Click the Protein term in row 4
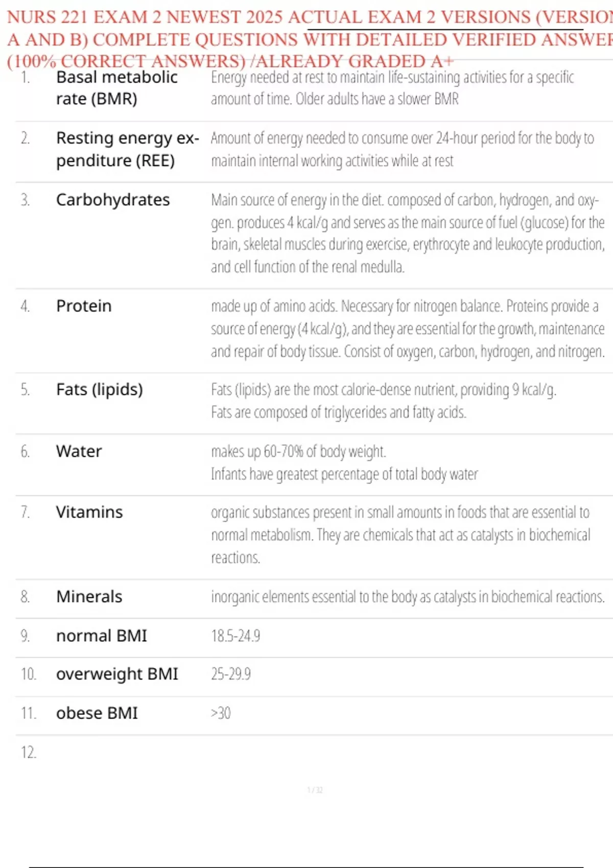Screen dimensions: 613x868 (84, 306)
